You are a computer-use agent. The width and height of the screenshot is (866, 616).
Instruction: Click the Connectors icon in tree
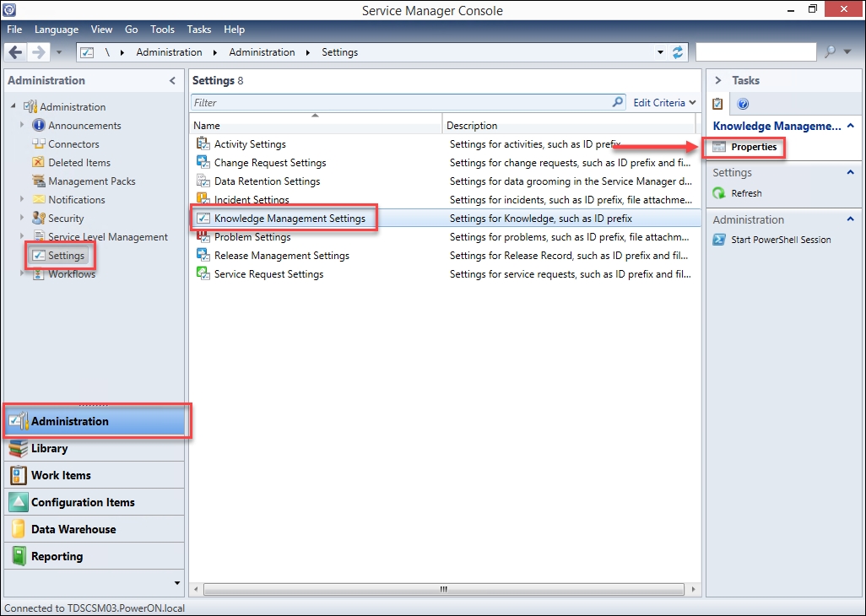pos(38,143)
